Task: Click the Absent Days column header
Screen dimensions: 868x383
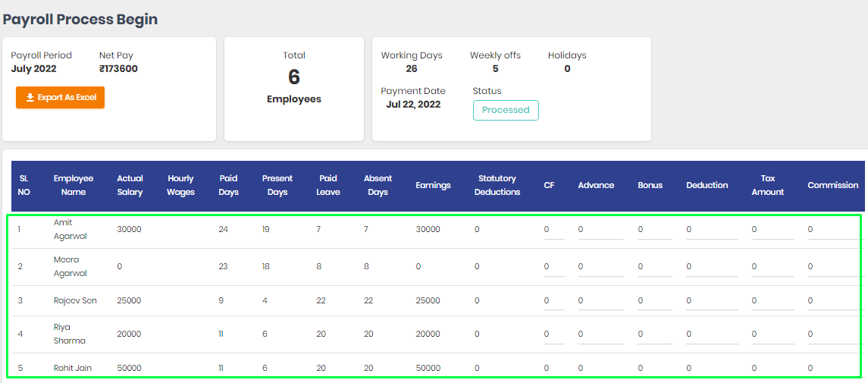Action: [x=378, y=185]
